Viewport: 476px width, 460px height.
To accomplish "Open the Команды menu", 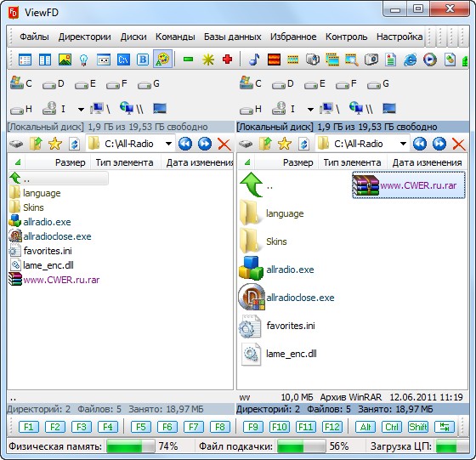I will coord(175,37).
